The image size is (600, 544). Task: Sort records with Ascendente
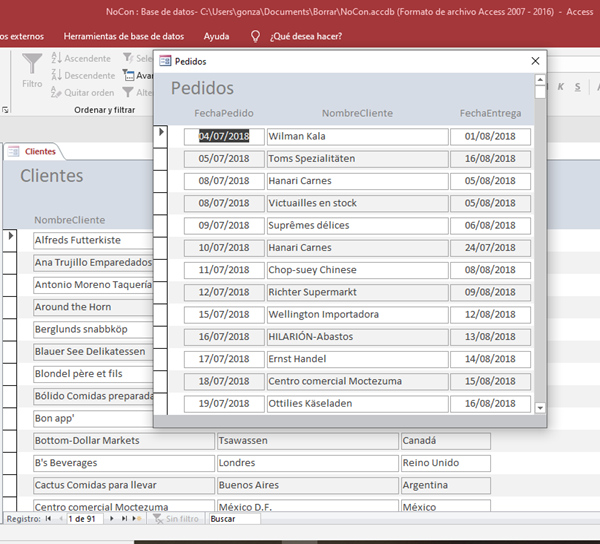click(80, 59)
